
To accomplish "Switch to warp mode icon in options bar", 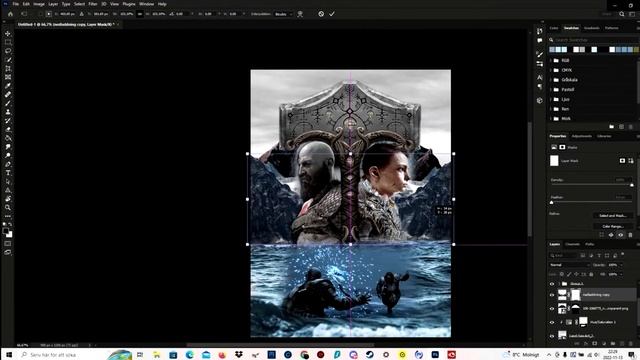I will click(x=300, y=14).
